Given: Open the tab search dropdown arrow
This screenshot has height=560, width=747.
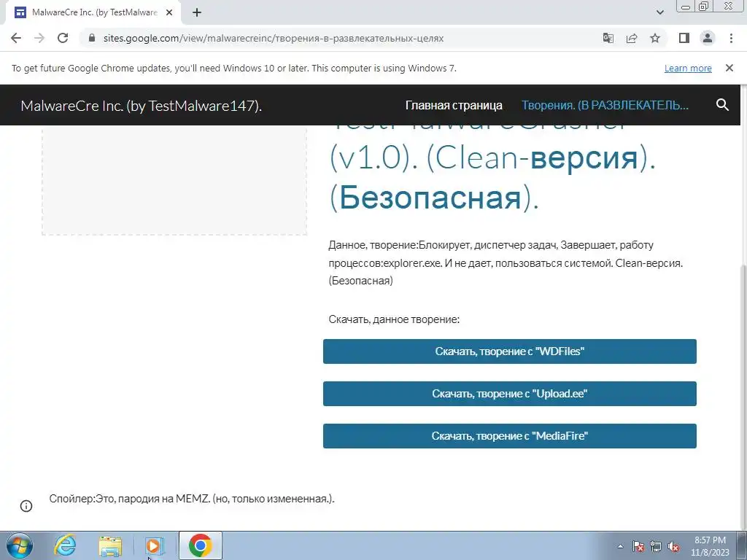Looking at the screenshot, I should [x=659, y=12].
